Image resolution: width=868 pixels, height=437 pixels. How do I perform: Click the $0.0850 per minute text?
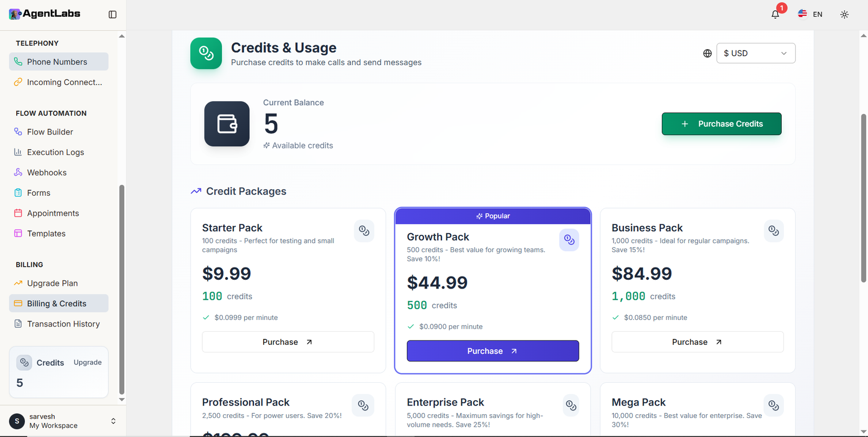[655, 318]
